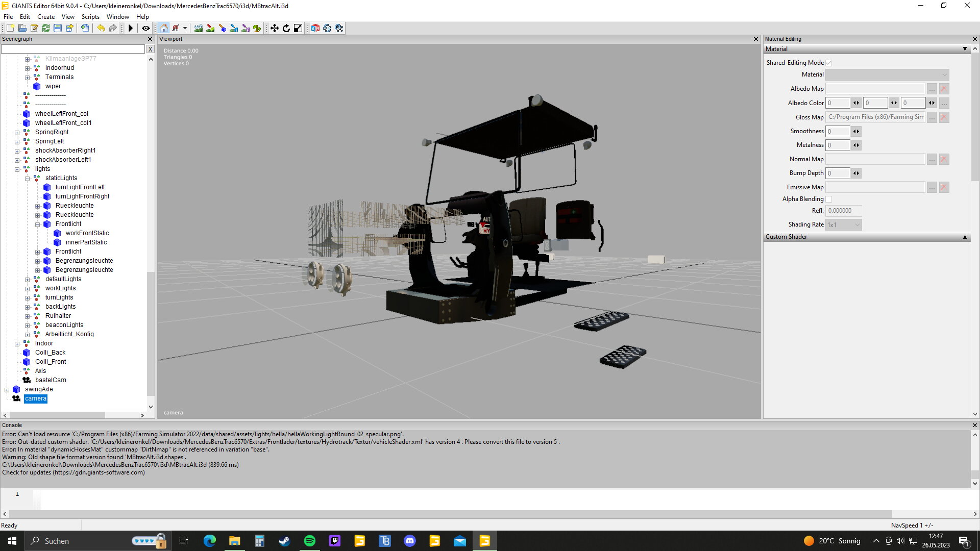
Task: Collapse the lights tree node
Action: 17,169
